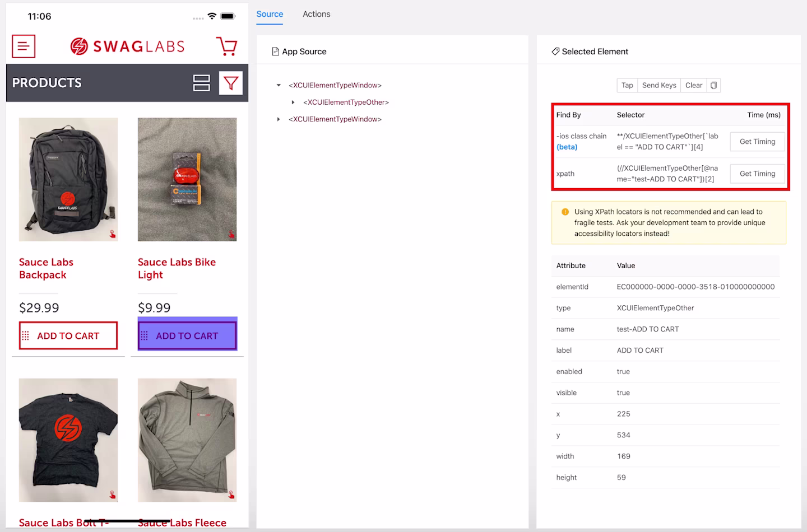
Task: Select the elementId value text
Action: click(x=695, y=287)
